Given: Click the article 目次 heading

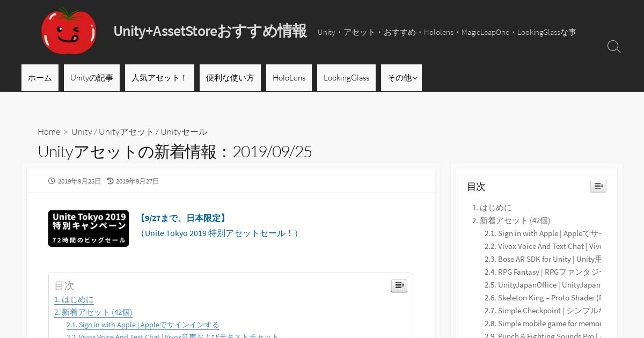Looking at the screenshot, I should [64, 286].
